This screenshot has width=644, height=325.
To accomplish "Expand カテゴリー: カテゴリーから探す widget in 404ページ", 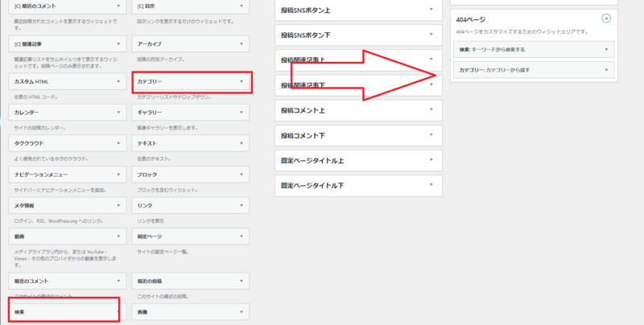I will coord(606,71).
